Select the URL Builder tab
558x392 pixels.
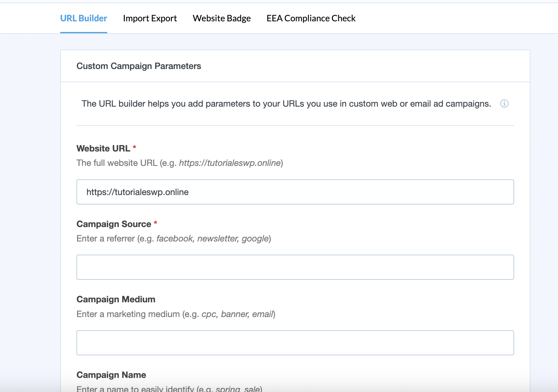pyautogui.click(x=84, y=19)
